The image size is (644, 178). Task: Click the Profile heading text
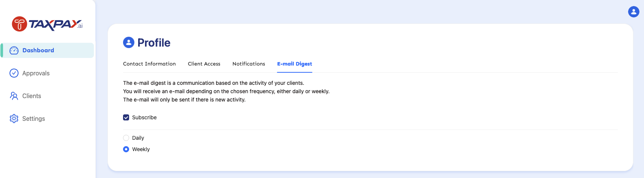[154, 43]
